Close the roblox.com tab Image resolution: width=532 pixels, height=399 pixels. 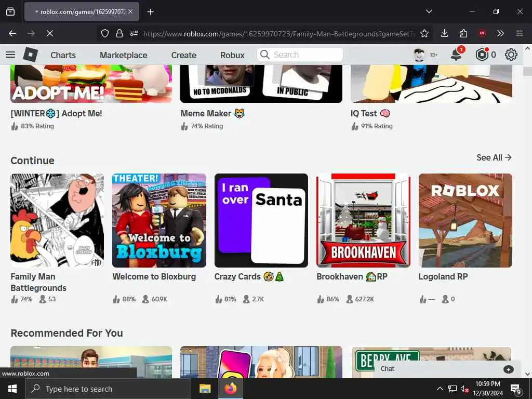point(130,11)
